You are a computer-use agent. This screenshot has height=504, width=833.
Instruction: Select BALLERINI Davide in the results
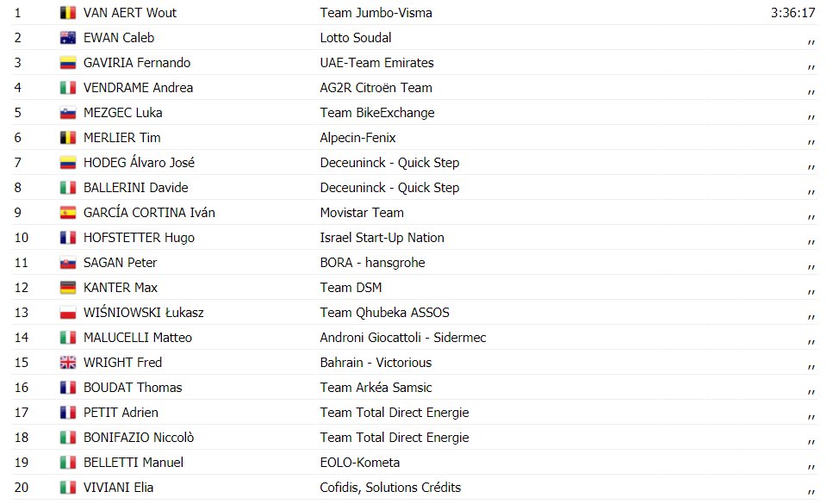click(x=136, y=188)
